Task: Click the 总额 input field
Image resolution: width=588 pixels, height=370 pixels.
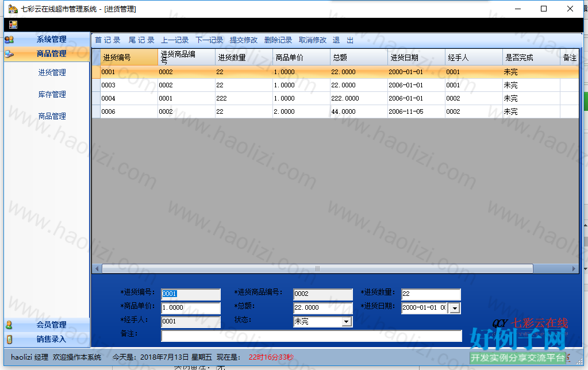Action: pos(323,308)
